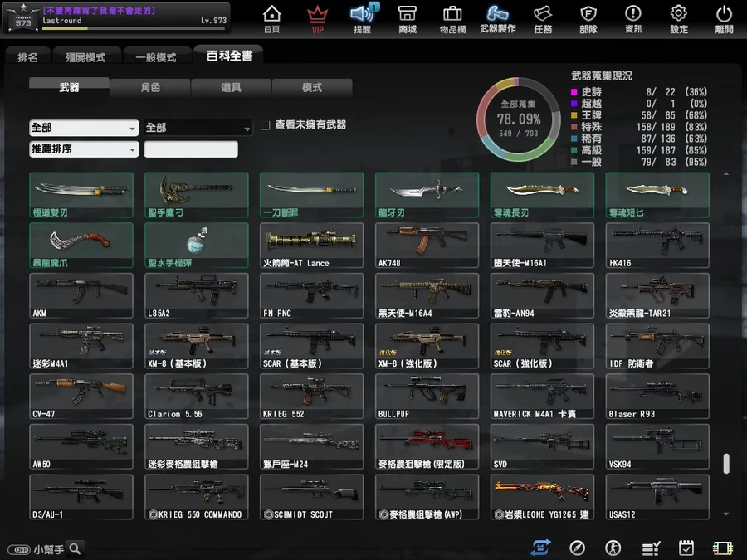Select the 麥格農狙擊槍 (限定版) red card
Viewport: 747px width, 560px height.
click(427, 446)
